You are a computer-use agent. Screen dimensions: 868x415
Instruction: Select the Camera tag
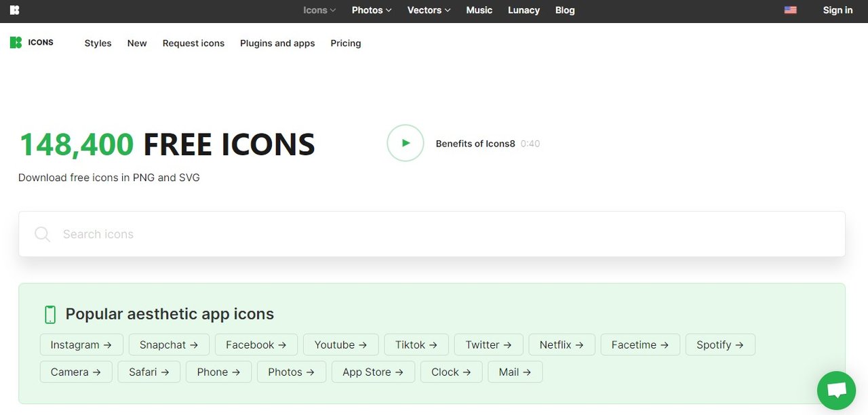[76, 372]
